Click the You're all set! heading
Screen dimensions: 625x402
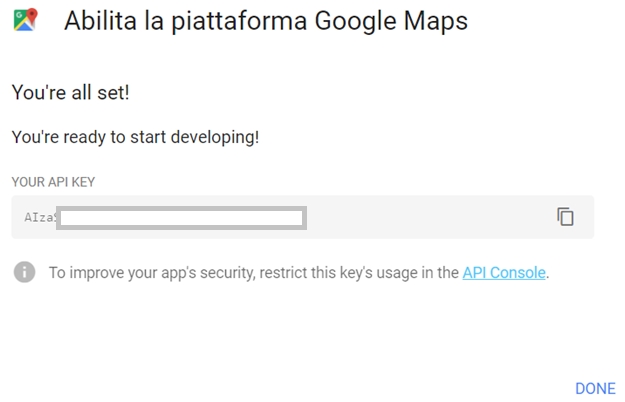point(70,93)
